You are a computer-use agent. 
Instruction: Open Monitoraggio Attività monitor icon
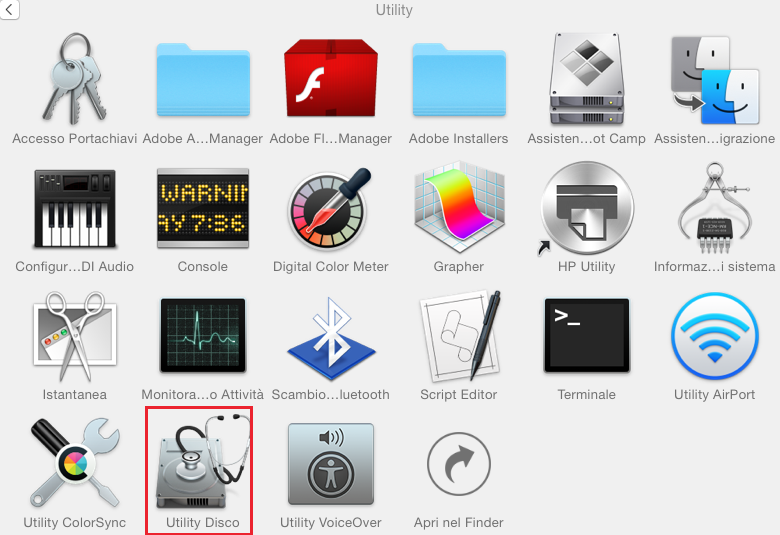point(203,335)
